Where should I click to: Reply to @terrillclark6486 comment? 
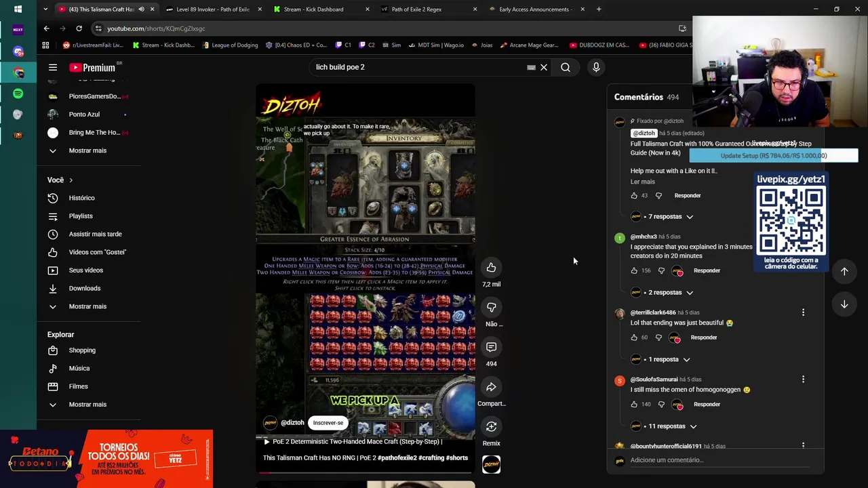click(x=703, y=338)
